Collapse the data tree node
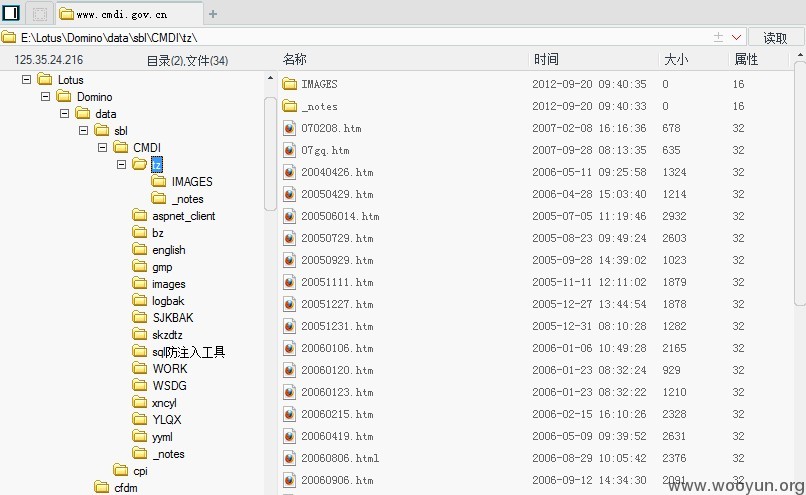 (64, 114)
